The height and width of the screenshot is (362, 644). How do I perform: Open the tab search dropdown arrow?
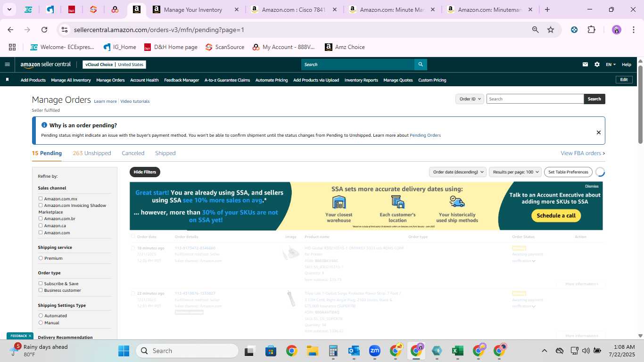[x=9, y=9]
